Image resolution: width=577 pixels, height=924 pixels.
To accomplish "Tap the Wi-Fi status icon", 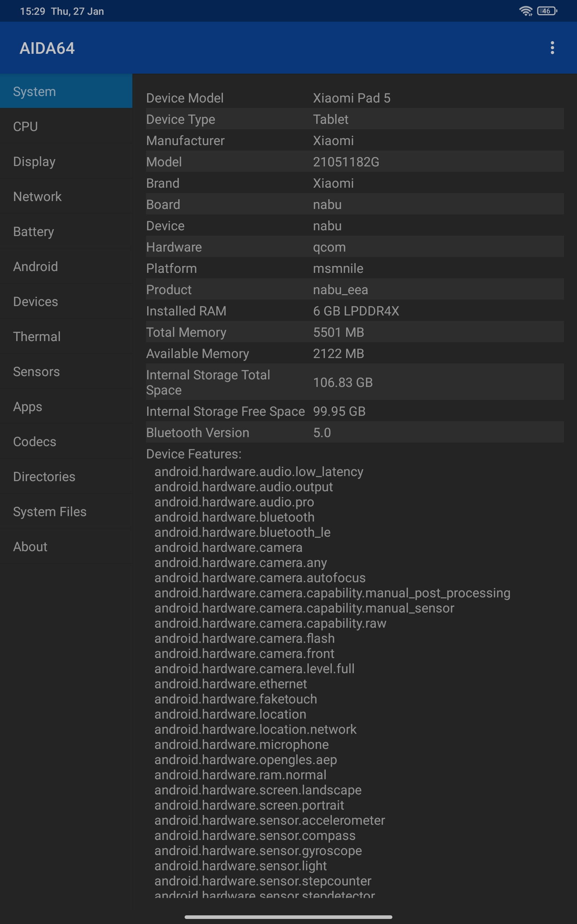I will click(x=526, y=11).
